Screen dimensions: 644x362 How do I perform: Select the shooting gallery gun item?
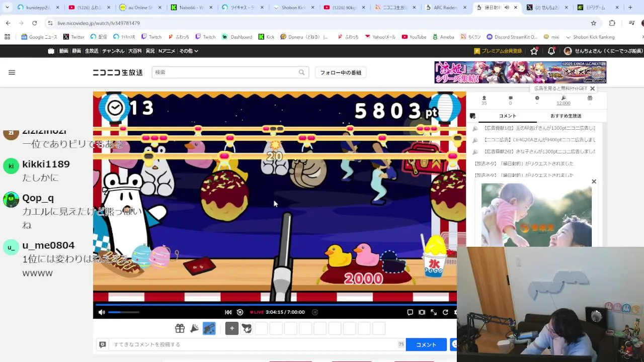coord(209,329)
